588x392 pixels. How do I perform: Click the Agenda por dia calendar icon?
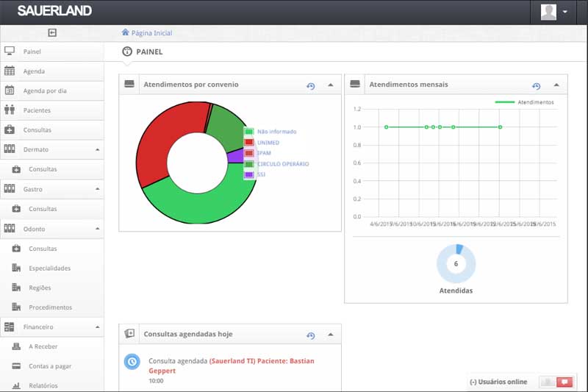[x=10, y=90]
